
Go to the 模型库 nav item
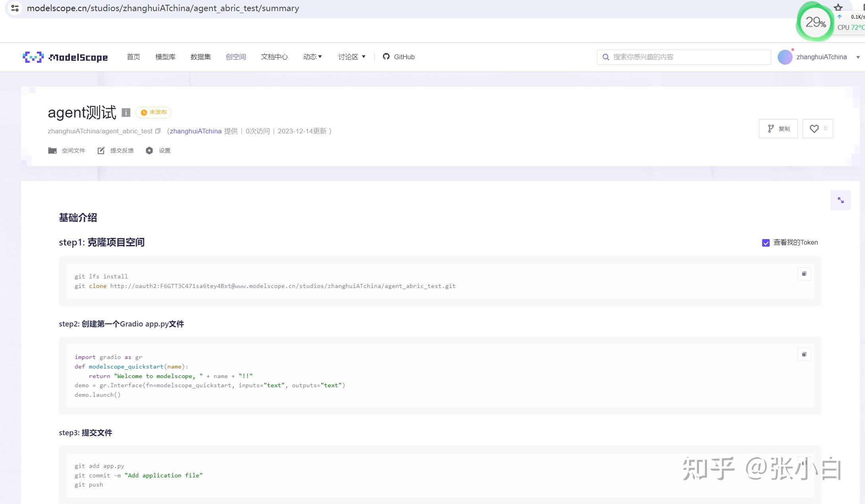[x=165, y=57]
